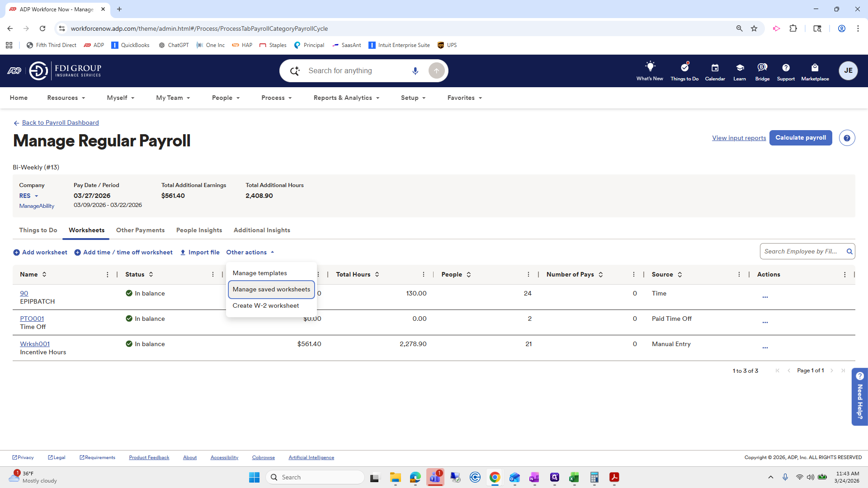The image size is (868, 488).
Task: Click the help icon beside Calculate payroll
Action: pos(847,138)
